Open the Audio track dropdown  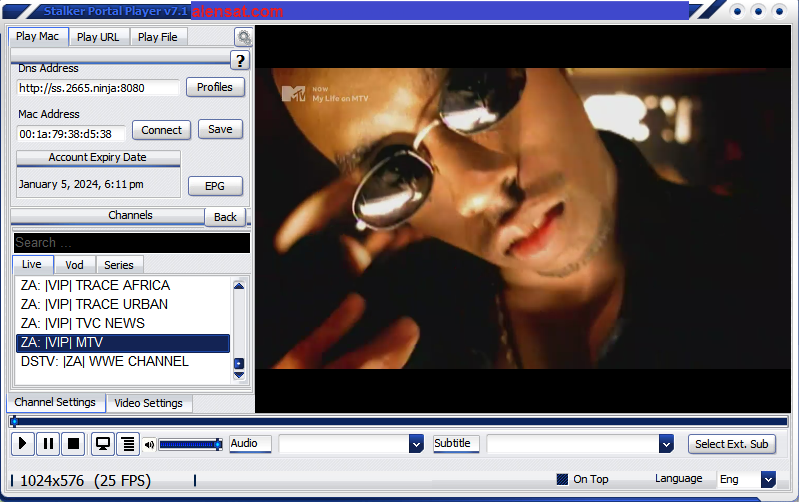click(416, 443)
